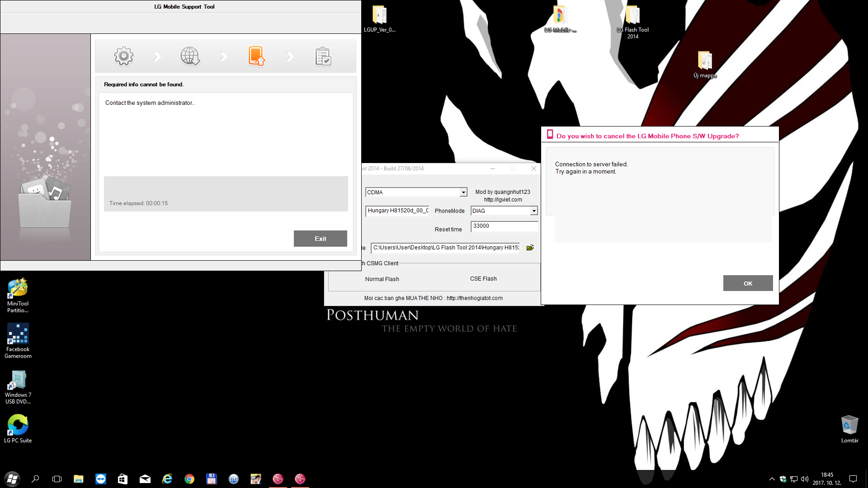Expand the PhoneMode DIAG dropdown arrow
Viewport: 868px width, 488px height.
(534, 211)
